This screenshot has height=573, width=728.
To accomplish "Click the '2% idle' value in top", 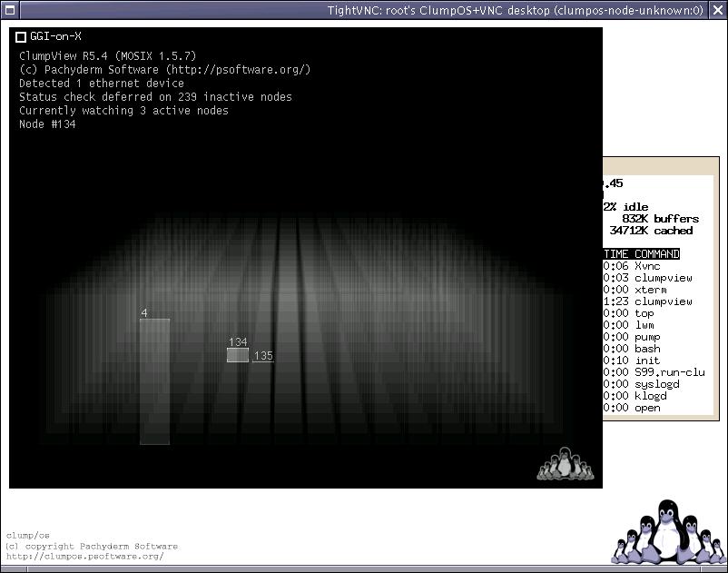I will click(625, 207).
